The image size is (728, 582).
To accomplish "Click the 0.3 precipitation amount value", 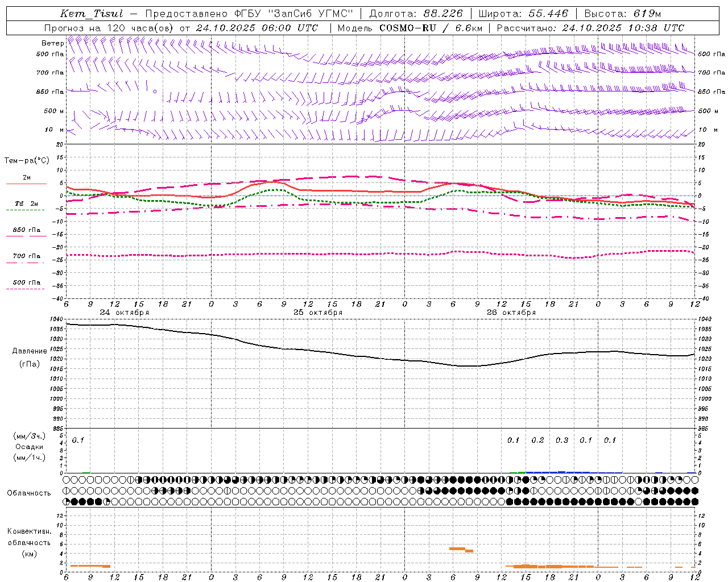I will [x=562, y=440].
